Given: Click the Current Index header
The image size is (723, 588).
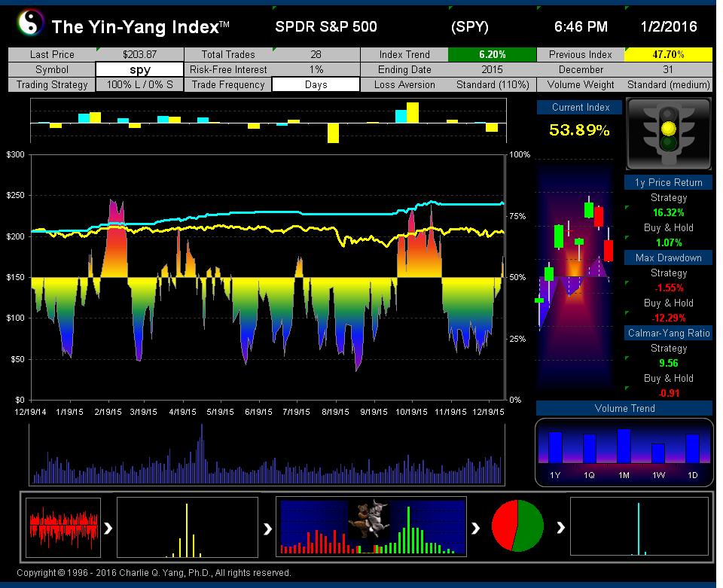Looking at the screenshot, I should (580, 108).
